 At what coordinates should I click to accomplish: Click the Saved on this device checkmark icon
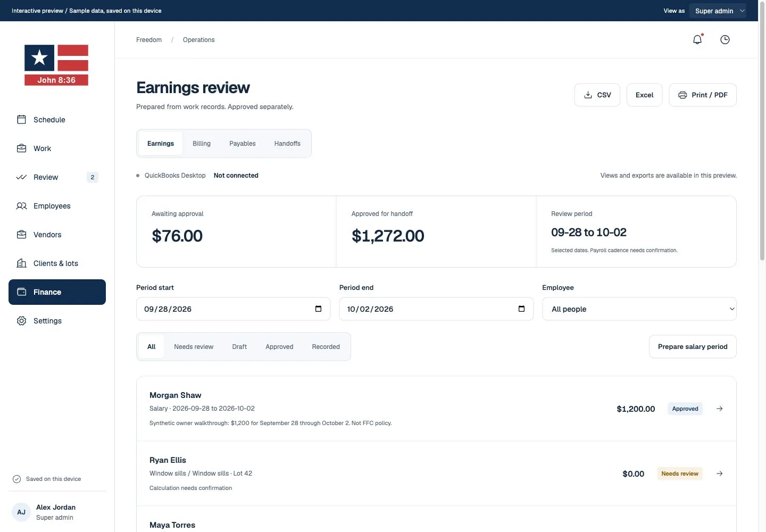16,479
